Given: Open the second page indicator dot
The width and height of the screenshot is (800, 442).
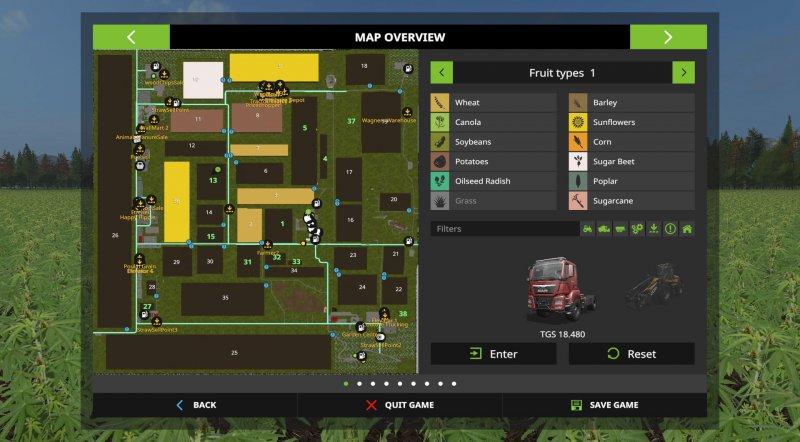Looking at the screenshot, I should pos(360,384).
